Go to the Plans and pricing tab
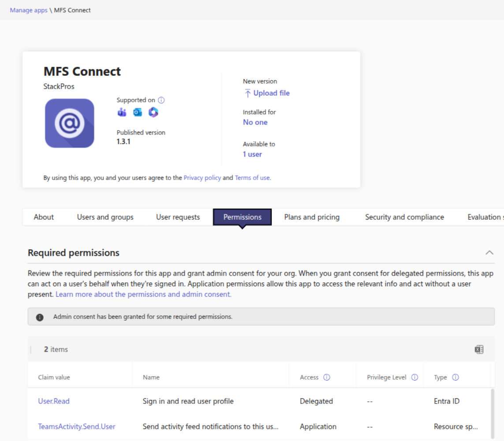This screenshot has width=504, height=441. click(312, 217)
